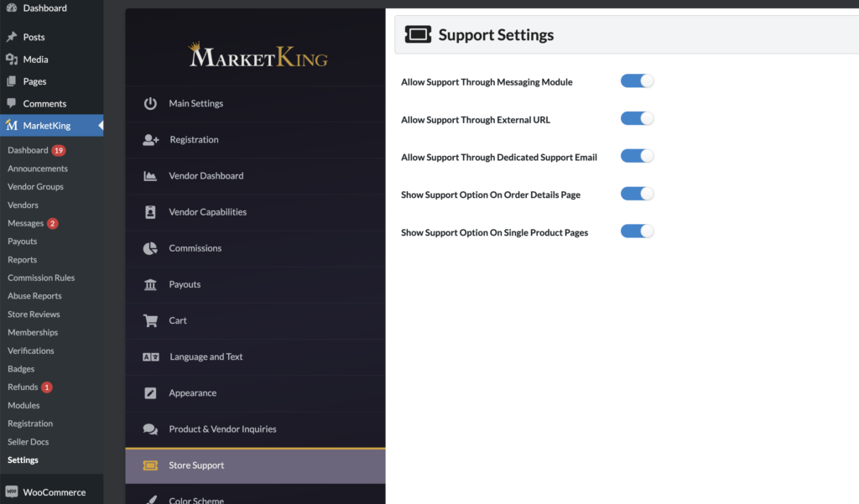Screen dimensions: 859x504
Task: Click the Dashboard 19 notification badge
Action: 59,150
